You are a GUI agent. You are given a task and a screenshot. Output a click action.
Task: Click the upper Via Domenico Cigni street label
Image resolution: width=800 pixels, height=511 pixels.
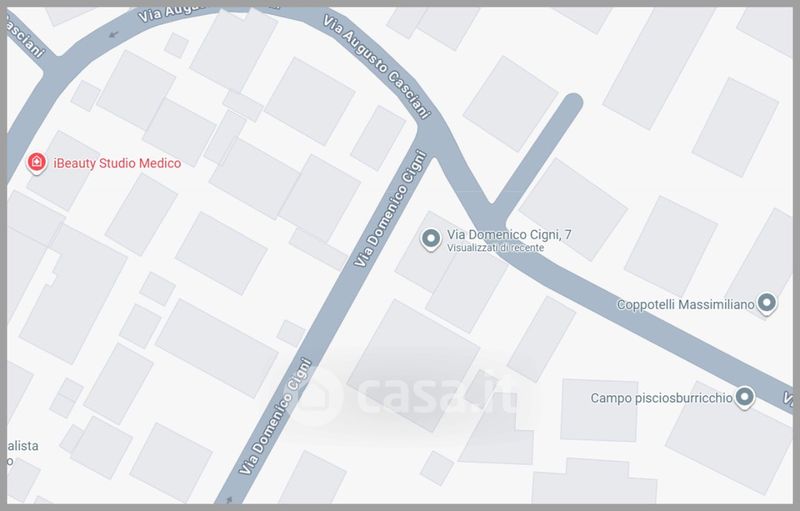click(x=391, y=208)
